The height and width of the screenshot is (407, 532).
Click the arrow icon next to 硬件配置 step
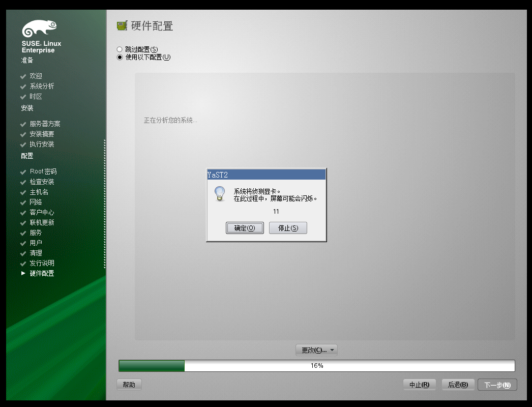pyautogui.click(x=22, y=273)
